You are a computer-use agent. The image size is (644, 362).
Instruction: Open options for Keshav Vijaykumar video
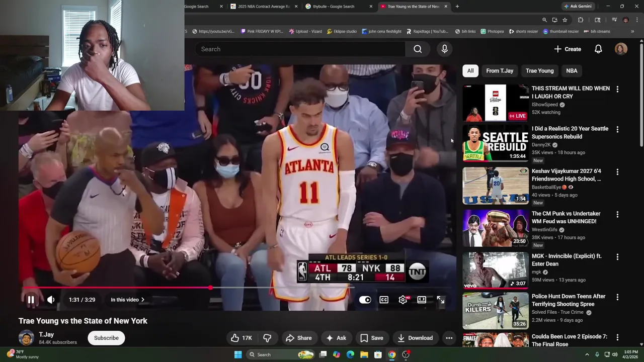[617, 172]
